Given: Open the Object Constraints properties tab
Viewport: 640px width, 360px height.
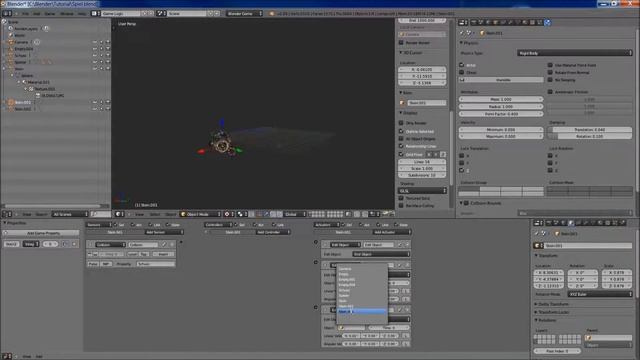Looking at the screenshot, I should 504,22.
